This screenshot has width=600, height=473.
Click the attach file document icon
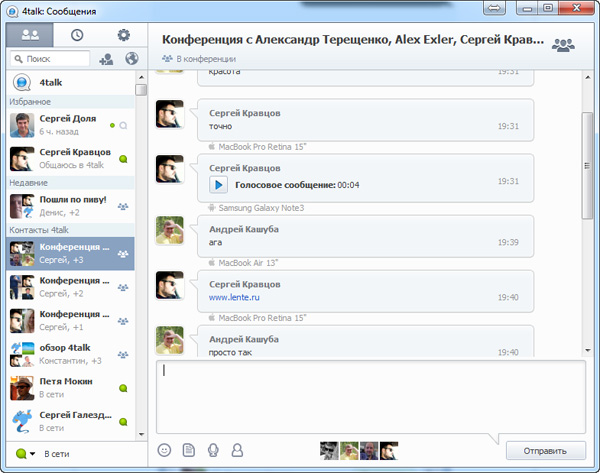(189, 450)
